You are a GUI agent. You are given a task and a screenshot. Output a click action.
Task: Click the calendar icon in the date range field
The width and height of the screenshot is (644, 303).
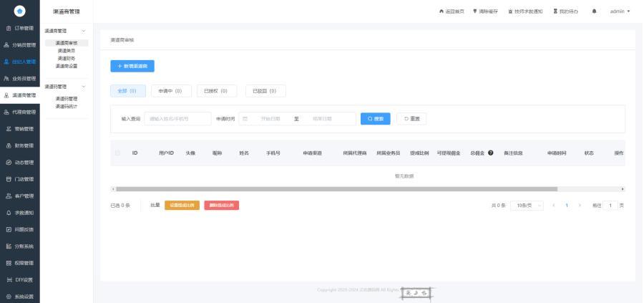pyautogui.click(x=245, y=119)
